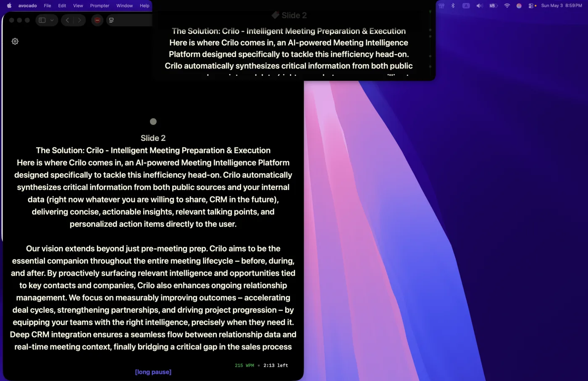Open the settings gear icon
Screen dimensions: 588x381
tap(15, 41)
